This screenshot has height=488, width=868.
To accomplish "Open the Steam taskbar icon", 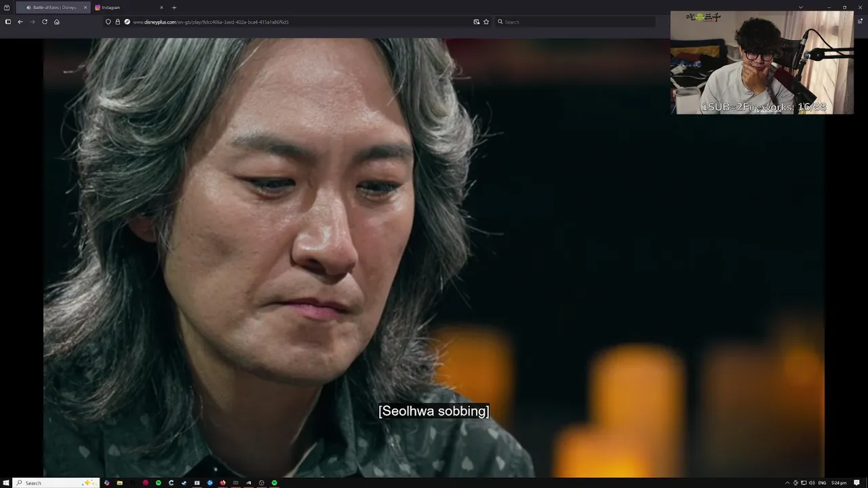I will pos(184,483).
